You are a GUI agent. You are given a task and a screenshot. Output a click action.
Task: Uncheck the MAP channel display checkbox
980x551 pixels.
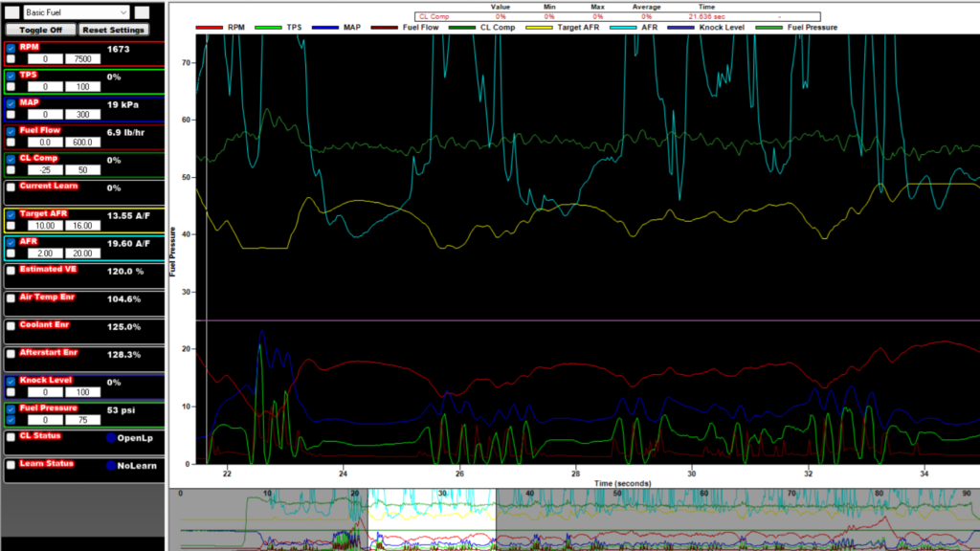point(11,103)
